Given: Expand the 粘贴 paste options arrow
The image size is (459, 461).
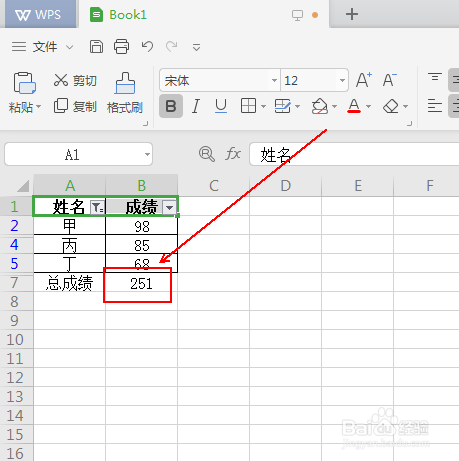Looking at the screenshot, I should [x=38, y=107].
